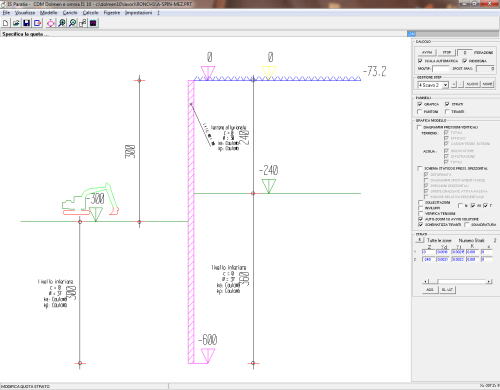Toggle the Scala automatica checkbox

tap(420, 61)
